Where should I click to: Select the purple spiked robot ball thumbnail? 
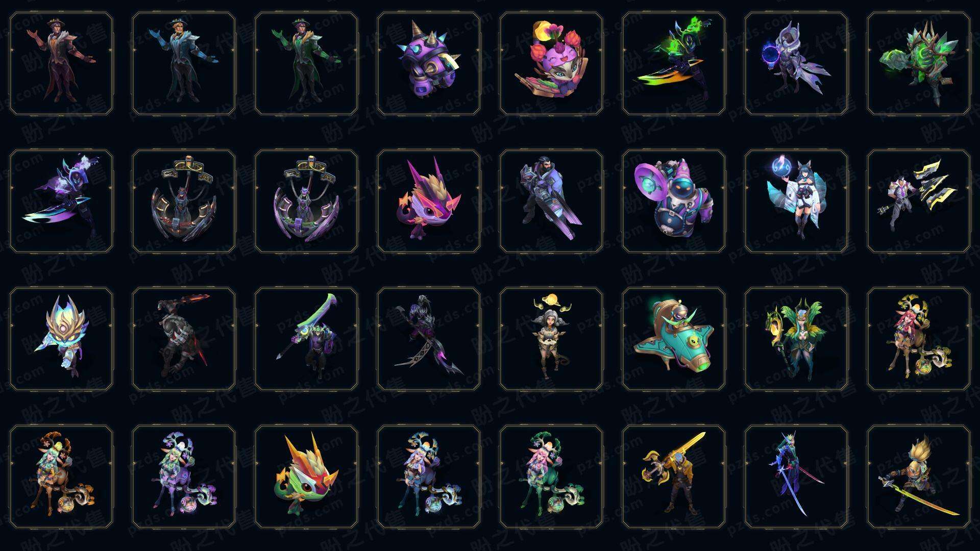(429, 63)
